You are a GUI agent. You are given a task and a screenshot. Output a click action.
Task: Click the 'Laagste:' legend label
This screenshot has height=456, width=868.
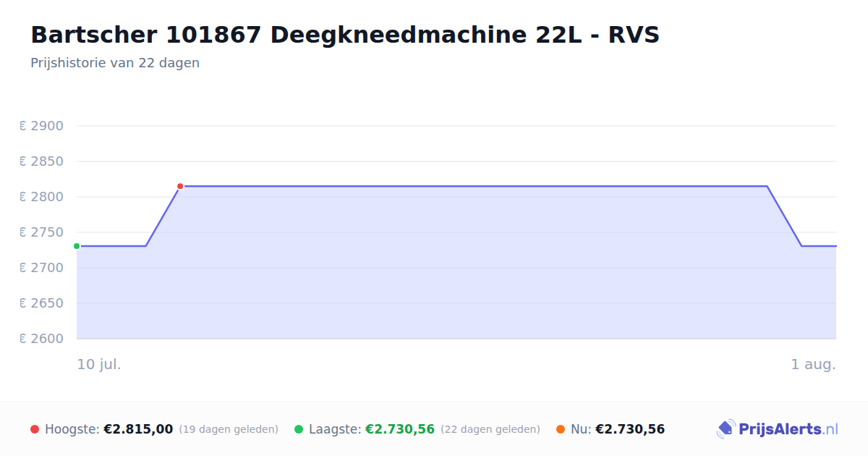[335, 429]
